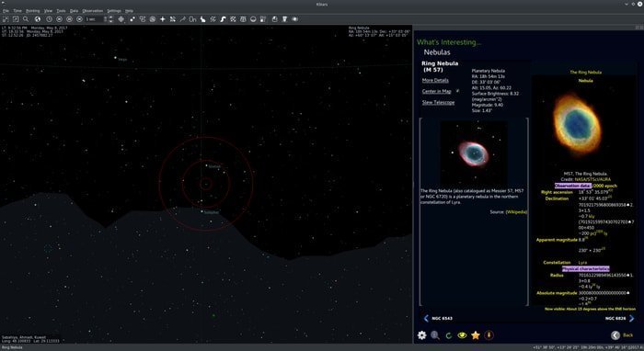Viewport: 644px width, 351px height.
Task: Click the yellow eye visibility icon
Action: click(462, 335)
